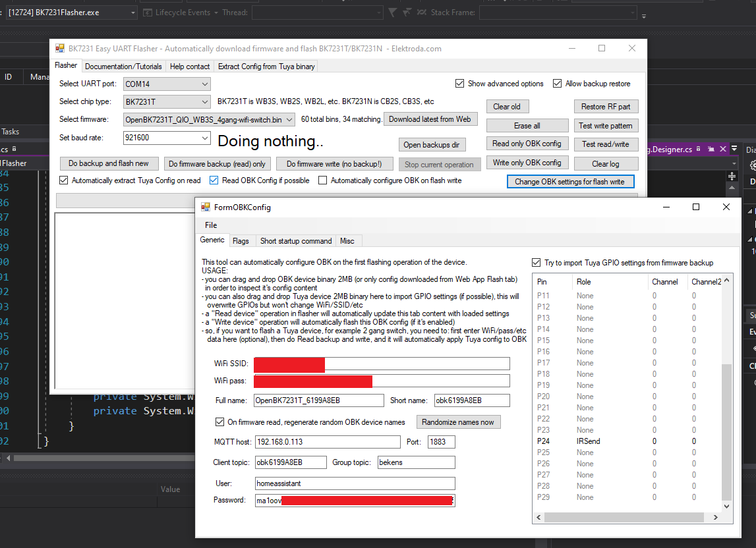
Task: Click the Clear old button
Action: point(507,107)
